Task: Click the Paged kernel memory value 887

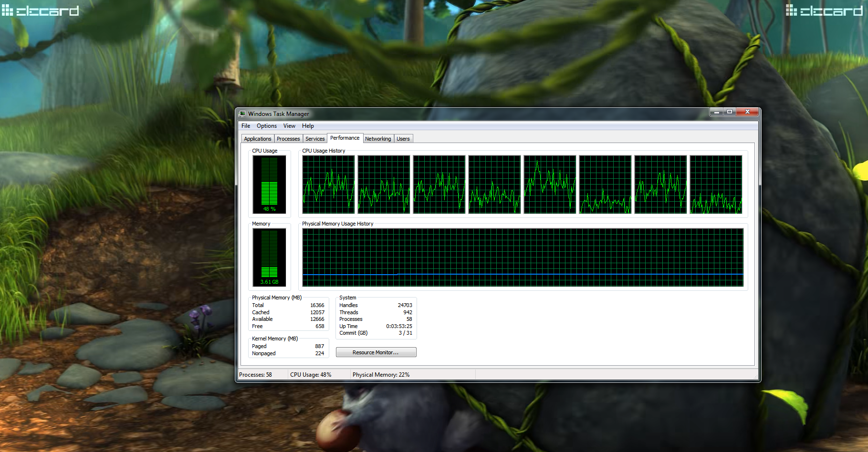Action: tap(320, 346)
